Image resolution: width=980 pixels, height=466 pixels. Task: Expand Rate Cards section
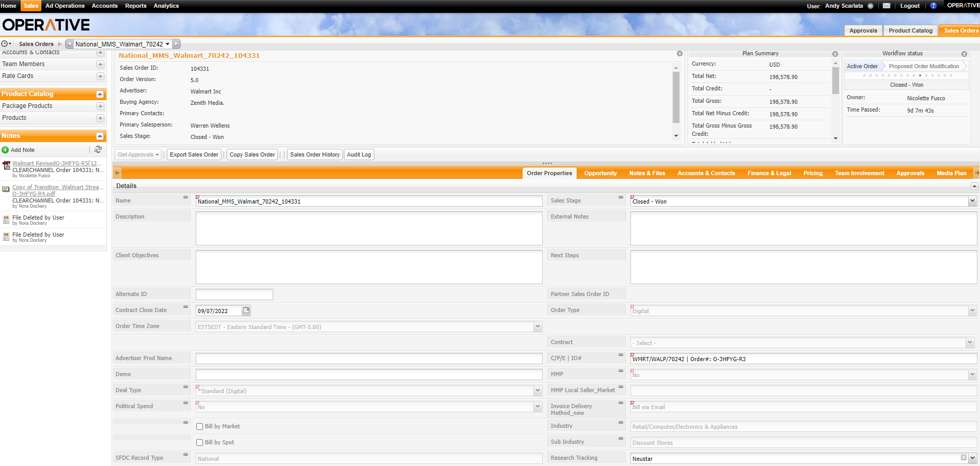point(100,76)
